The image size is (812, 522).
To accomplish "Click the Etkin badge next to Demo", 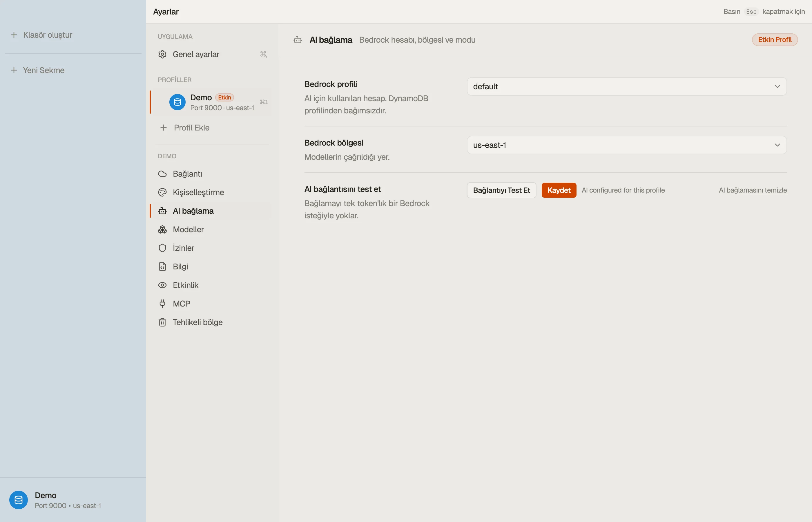I will pos(224,98).
